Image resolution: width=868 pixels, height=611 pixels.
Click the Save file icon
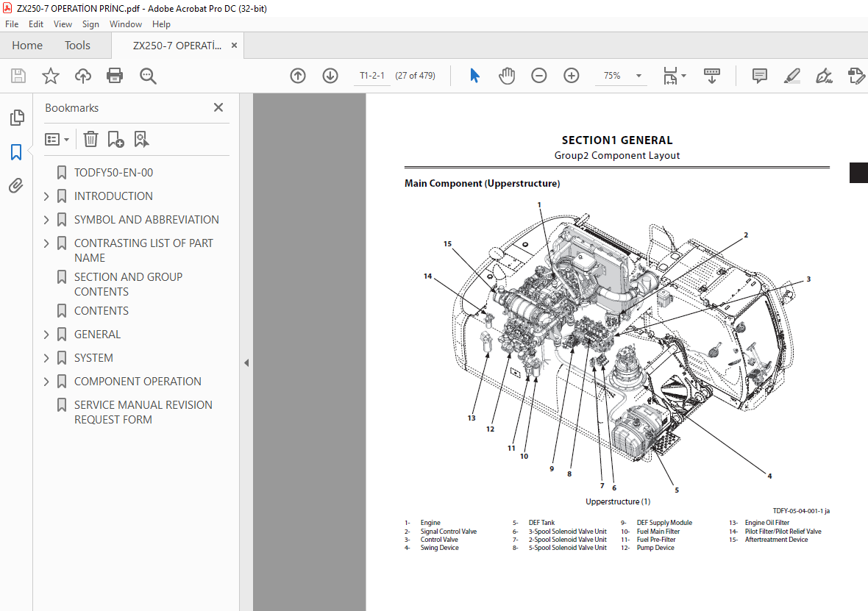click(x=18, y=76)
